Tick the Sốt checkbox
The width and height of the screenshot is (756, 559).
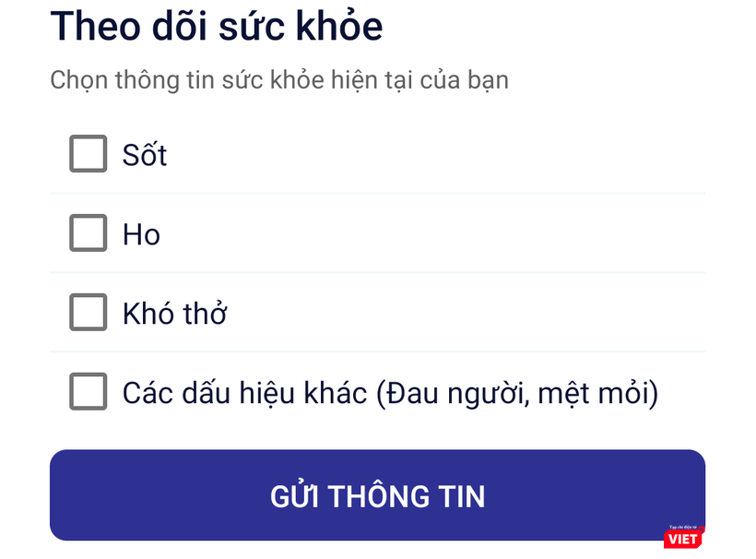point(89,154)
